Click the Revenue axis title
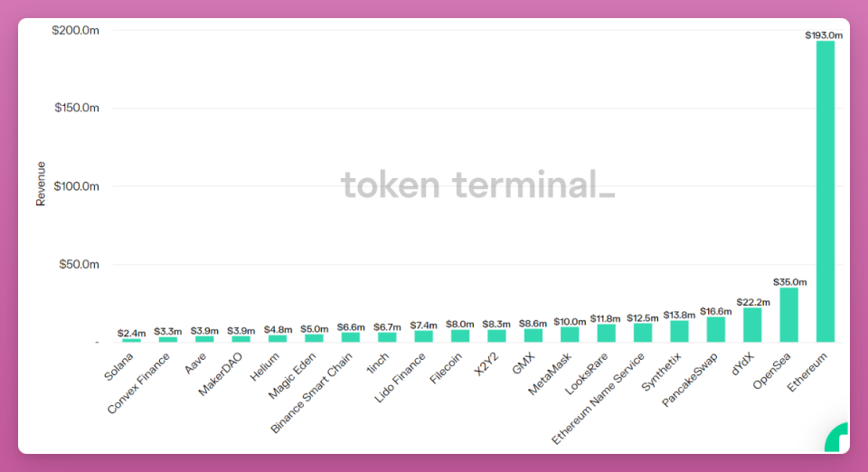This screenshot has height=472, width=868. [x=41, y=184]
